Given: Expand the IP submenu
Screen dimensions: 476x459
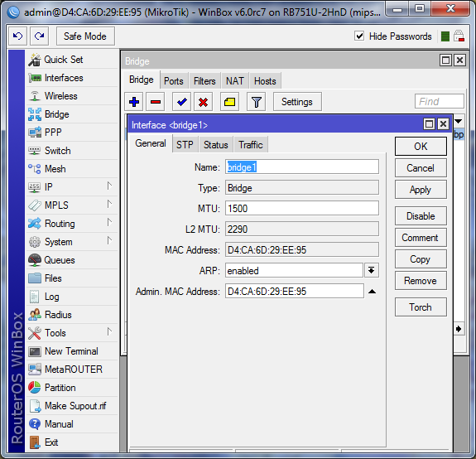Looking at the screenshot, I should [72, 187].
